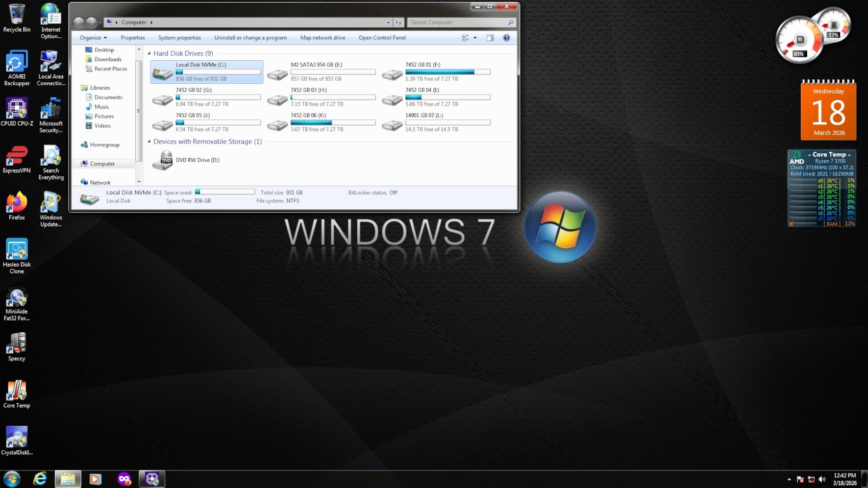868x488 pixels.
Task: Collapse the Hard Disk Drives group
Action: click(x=149, y=53)
